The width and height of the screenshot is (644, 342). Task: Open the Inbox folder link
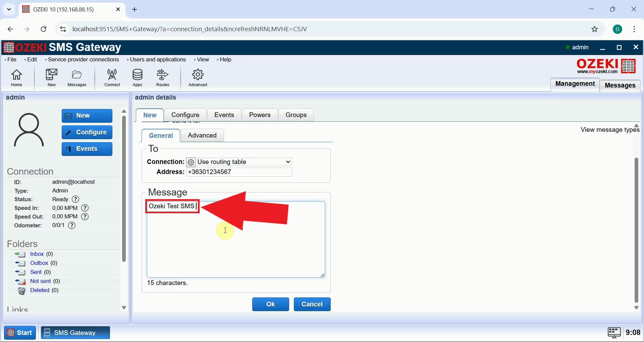pyautogui.click(x=37, y=254)
